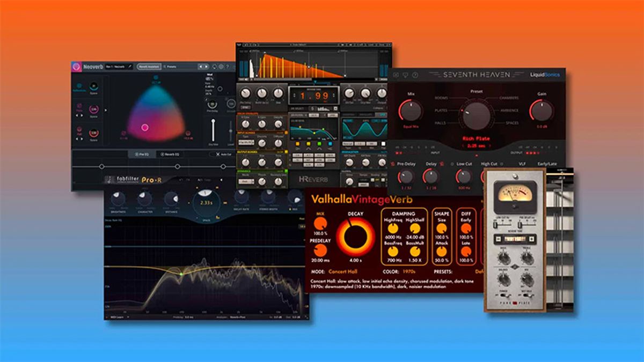The image size is (644, 362).
Task: Select CHAMBERS preset category in Seventh Heaven
Action: point(509,98)
